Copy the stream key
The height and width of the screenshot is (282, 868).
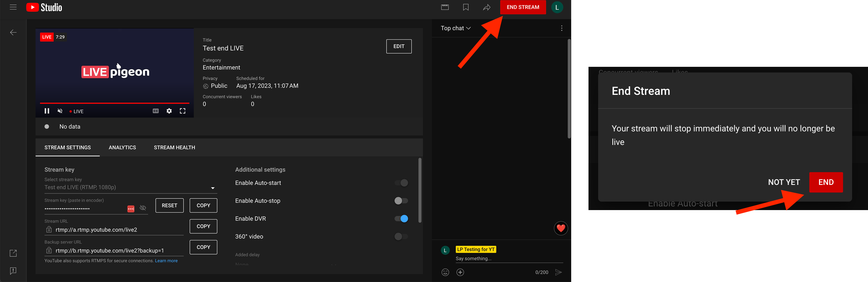point(203,205)
